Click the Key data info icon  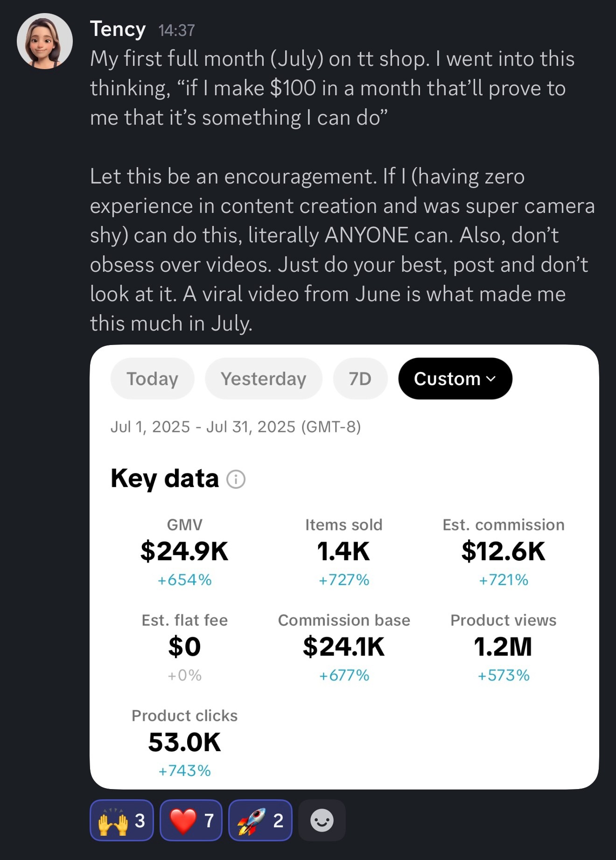tap(236, 479)
